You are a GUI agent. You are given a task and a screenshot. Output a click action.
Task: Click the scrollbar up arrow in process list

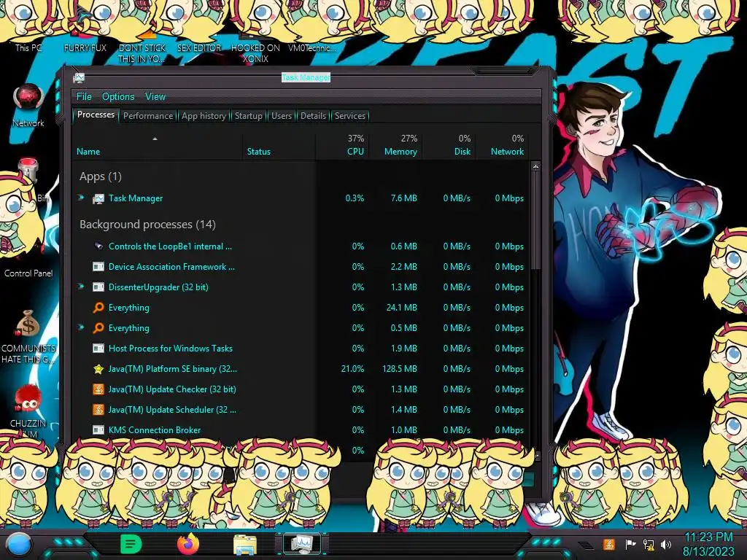pyautogui.click(x=536, y=166)
